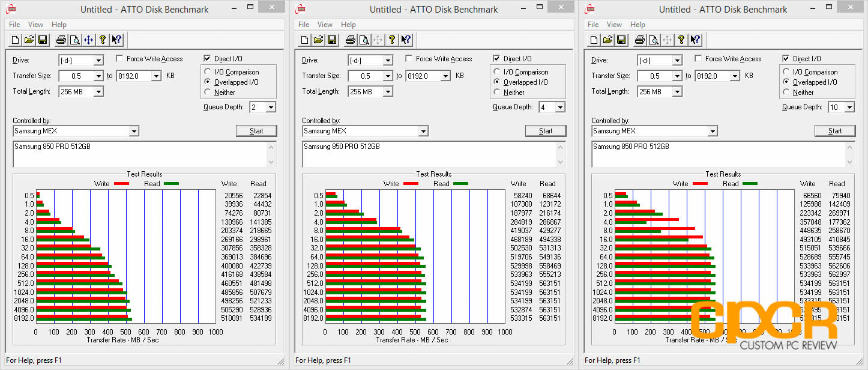Screen dimensions: 868x370
Task: Click New file icon in right ATTO window
Action: point(594,40)
